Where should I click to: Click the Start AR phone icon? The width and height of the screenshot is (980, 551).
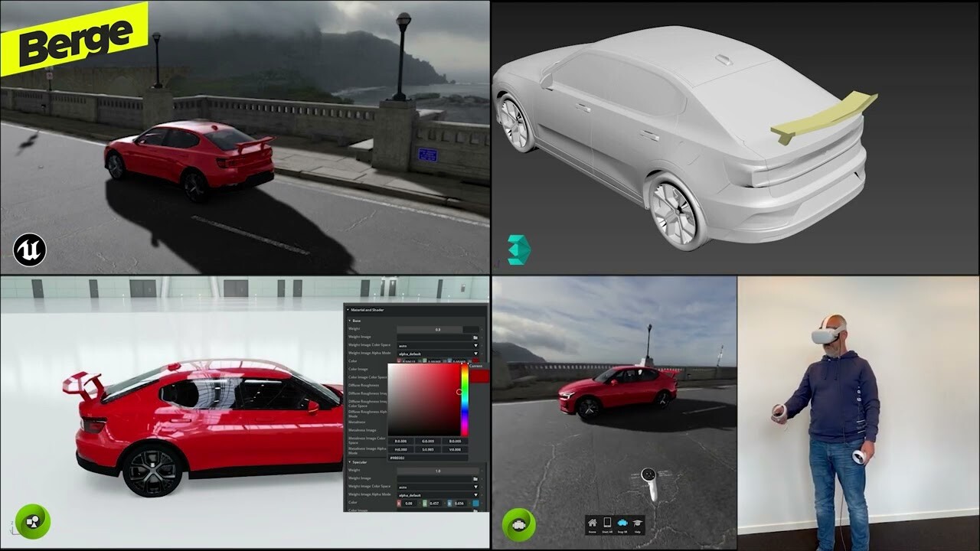pos(608,523)
